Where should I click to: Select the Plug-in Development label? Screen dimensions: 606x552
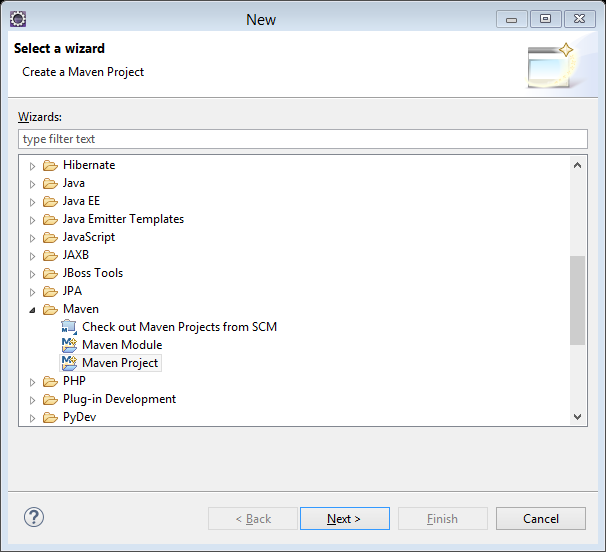(x=119, y=399)
